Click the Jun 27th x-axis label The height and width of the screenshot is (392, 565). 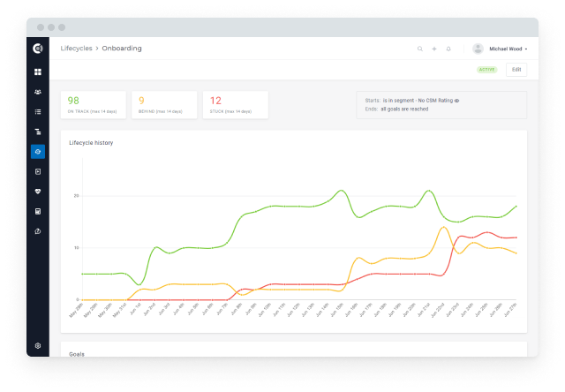point(510,310)
